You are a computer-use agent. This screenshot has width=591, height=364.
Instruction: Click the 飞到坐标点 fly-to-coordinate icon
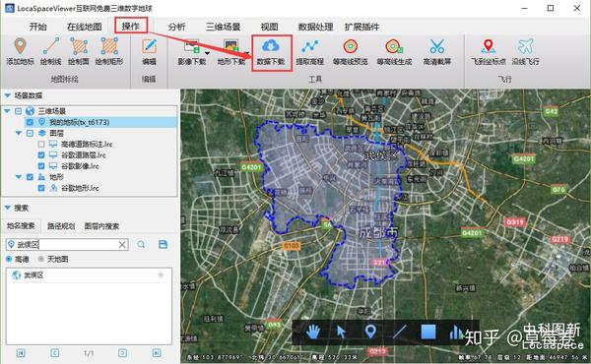[x=489, y=46]
